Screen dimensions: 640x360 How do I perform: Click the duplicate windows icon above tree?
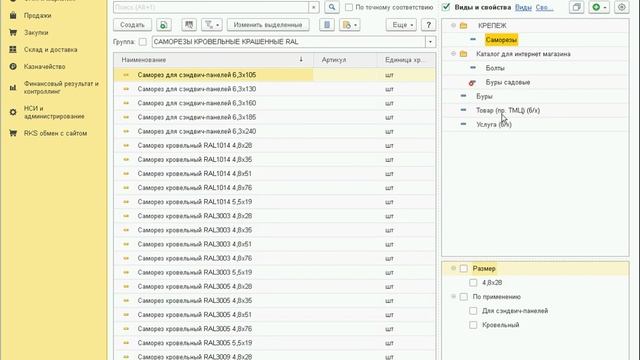[x=576, y=7]
